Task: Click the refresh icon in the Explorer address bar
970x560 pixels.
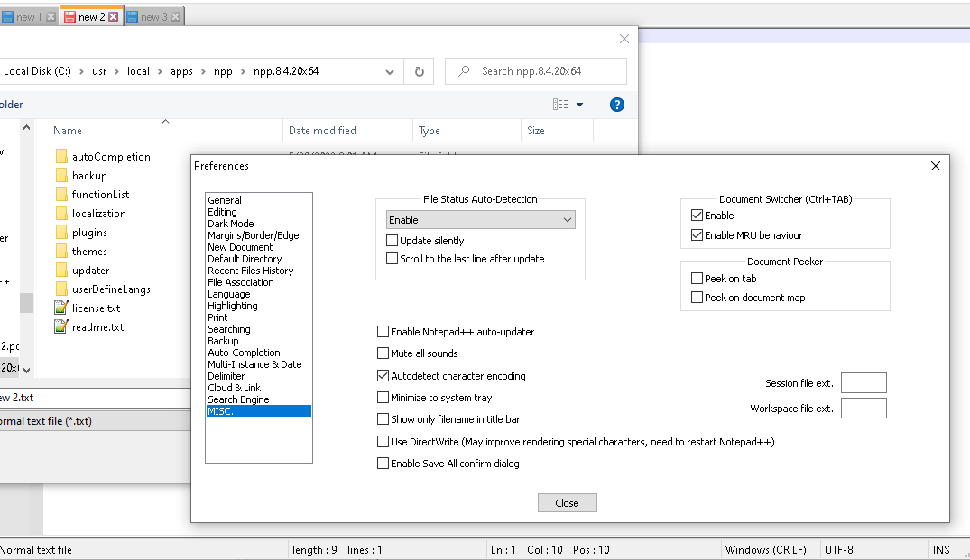Action: click(418, 70)
